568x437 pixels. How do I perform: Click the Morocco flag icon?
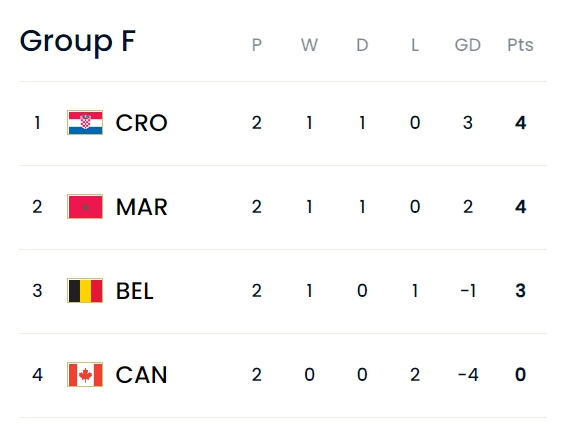tap(85, 207)
